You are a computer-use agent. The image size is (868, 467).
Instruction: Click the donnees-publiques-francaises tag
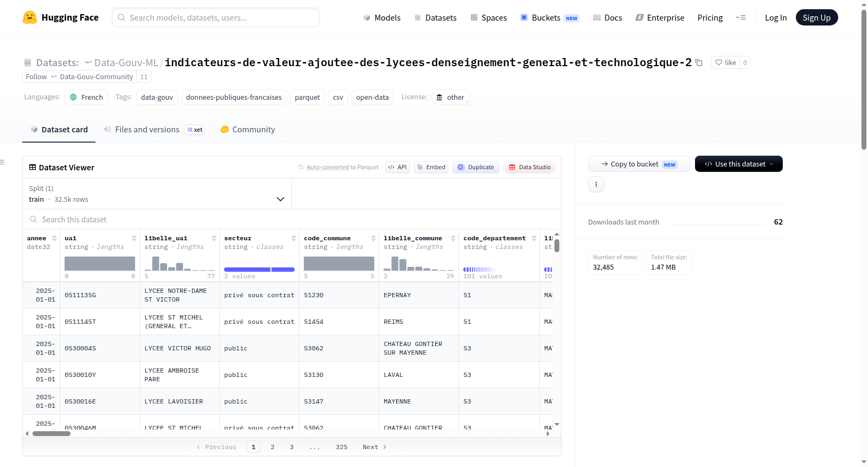(234, 97)
